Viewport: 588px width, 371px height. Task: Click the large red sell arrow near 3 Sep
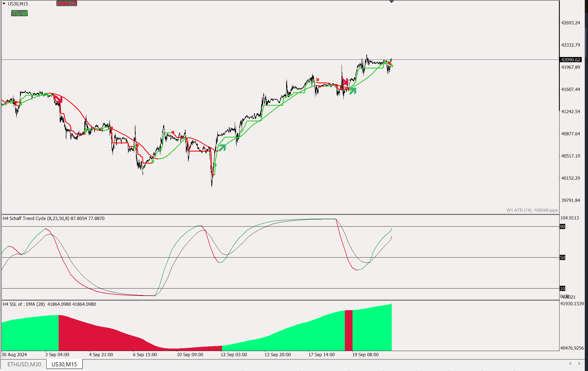click(x=59, y=99)
